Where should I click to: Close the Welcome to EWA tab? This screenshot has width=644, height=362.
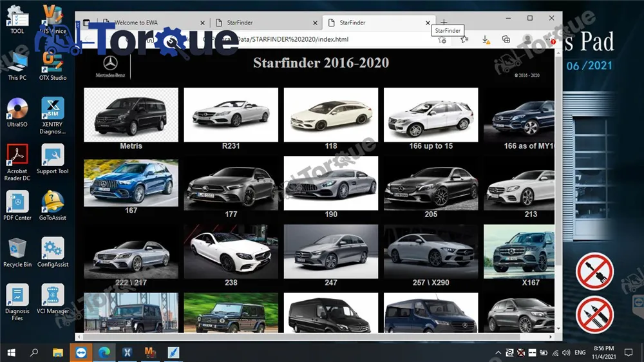click(x=202, y=23)
